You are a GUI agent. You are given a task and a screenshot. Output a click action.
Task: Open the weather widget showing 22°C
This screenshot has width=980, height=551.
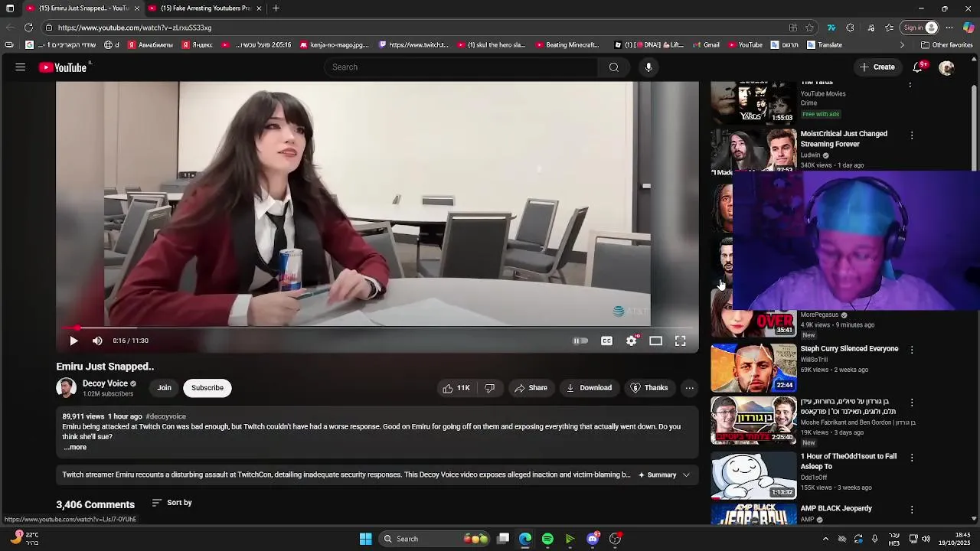click(x=24, y=539)
